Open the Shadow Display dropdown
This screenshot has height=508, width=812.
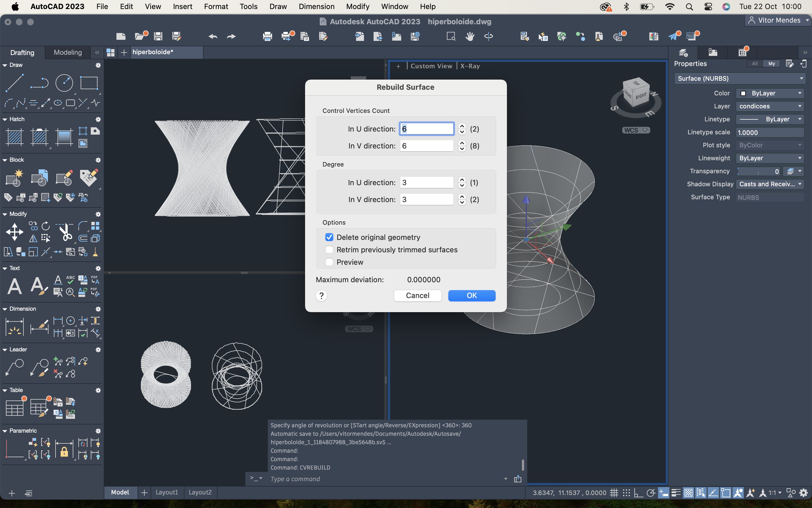pyautogui.click(x=770, y=184)
